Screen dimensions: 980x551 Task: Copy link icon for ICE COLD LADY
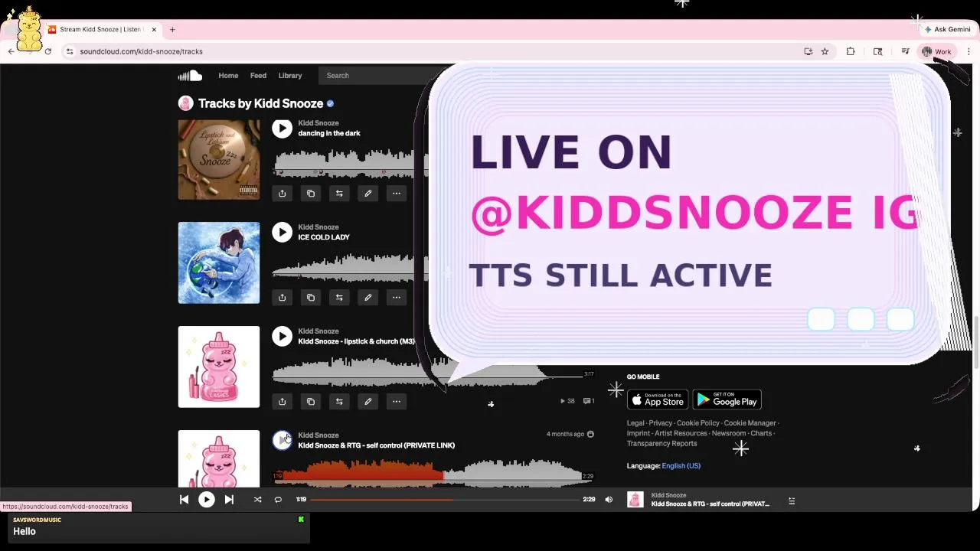(x=311, y=298)
